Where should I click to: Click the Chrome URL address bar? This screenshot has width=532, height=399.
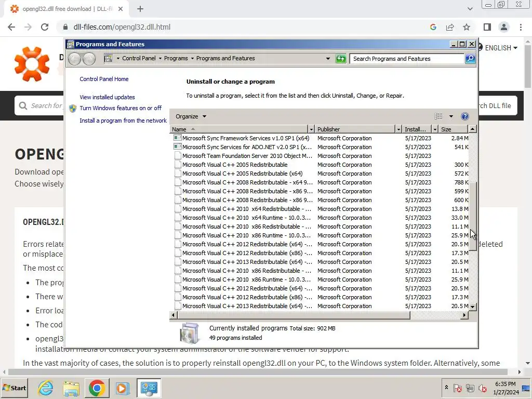[244, 27]
